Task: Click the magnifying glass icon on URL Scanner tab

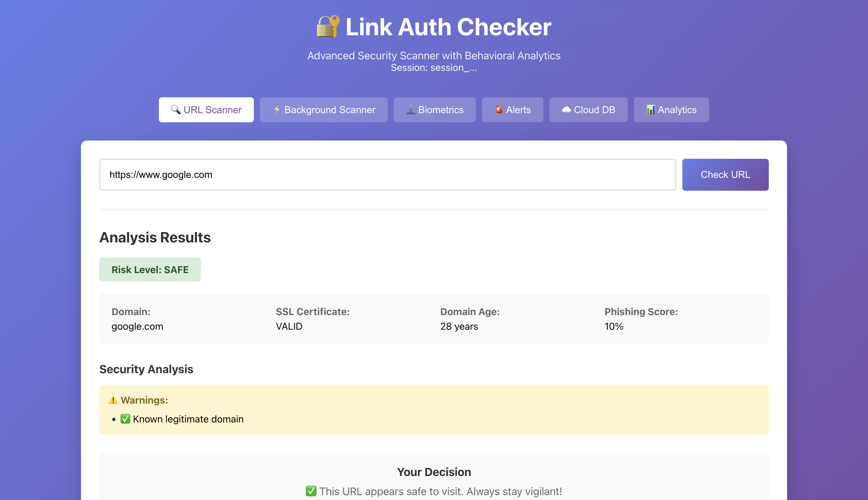Action: 176,109
